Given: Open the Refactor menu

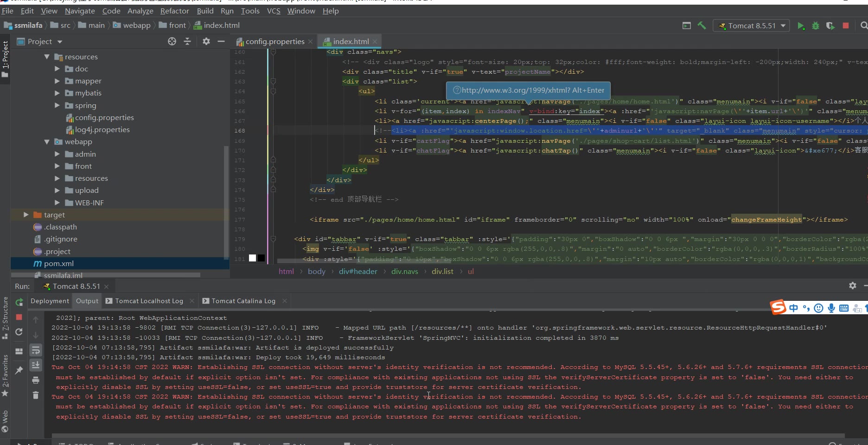Looking at the screenshot, I should click(x=174, y=11).
